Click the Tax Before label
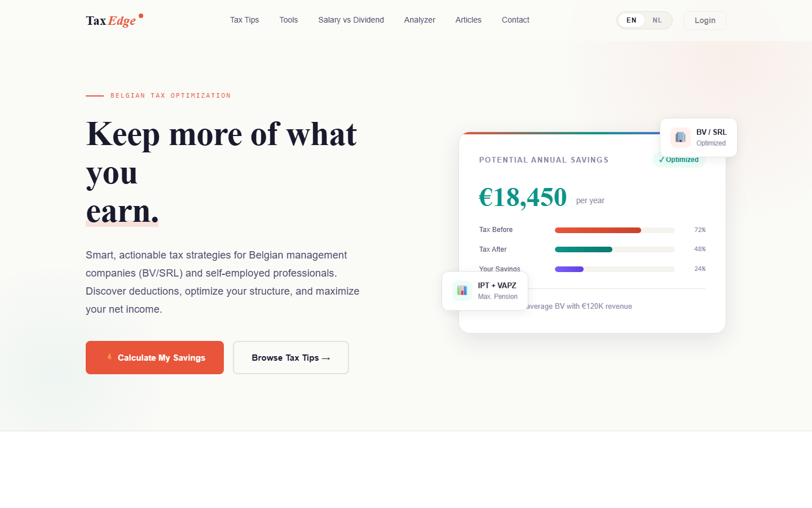The height and width of the screenshot is (508, 812). click(x=496, y=230)
